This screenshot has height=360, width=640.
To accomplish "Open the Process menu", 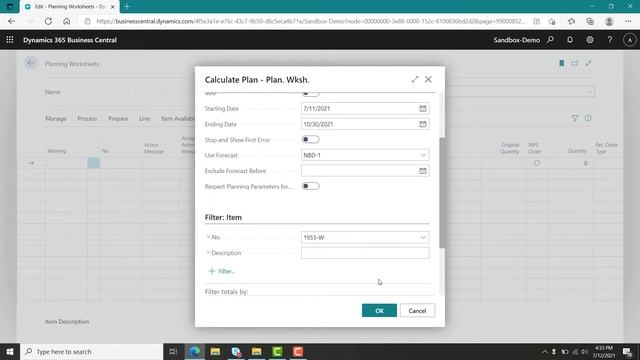I will pyautogui.click(x=87, y=118).
